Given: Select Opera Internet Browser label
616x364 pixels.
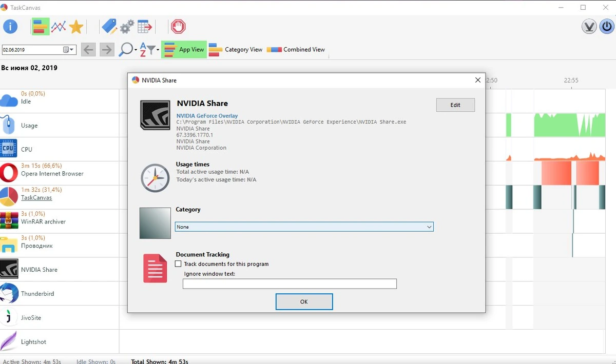Looking at the screenshot, I should tap(52, 174).
